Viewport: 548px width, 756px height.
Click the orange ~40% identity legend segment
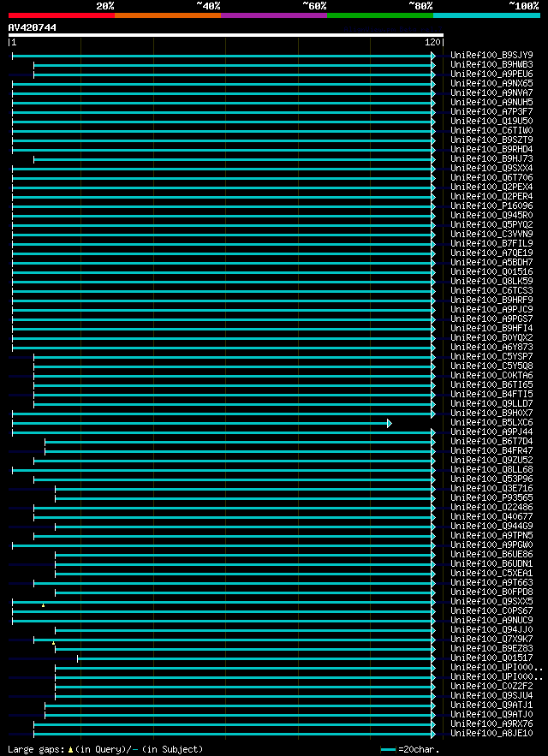(168, 15)
